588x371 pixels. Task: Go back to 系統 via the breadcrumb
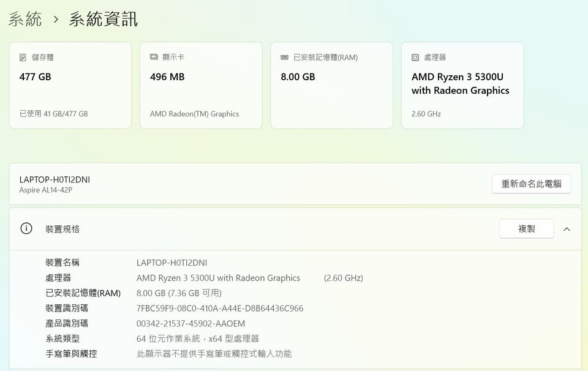pyautogui.click(x=25, y=20)
